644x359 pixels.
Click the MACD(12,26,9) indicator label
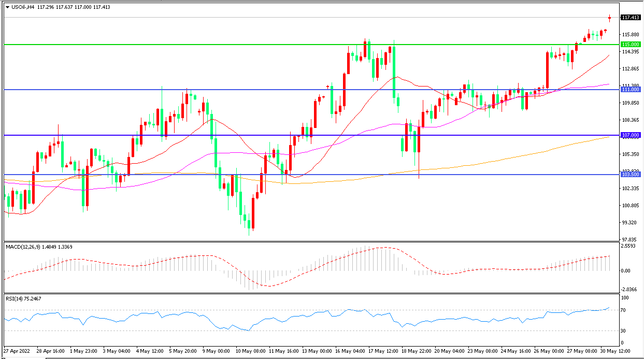pos(23,247)
